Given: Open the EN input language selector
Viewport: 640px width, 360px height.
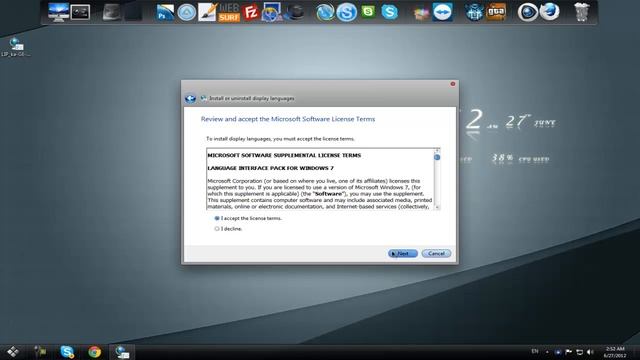Looking at the screenshot, I should coord(535,351).
